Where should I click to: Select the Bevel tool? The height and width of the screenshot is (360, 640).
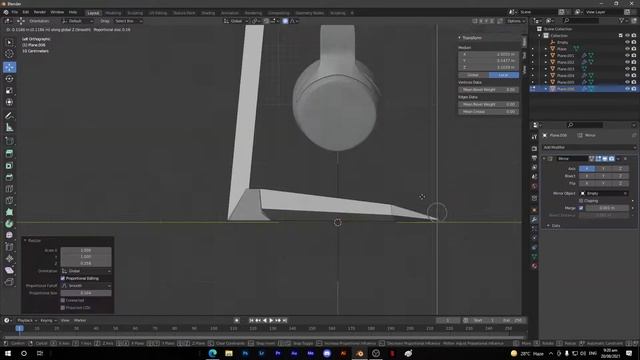[x=9, y=177]
